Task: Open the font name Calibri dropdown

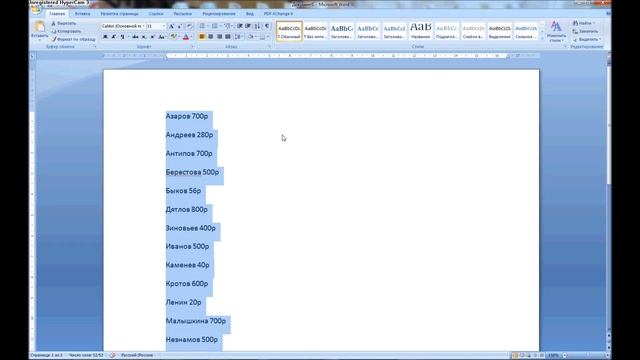Action: click(143, 26)
